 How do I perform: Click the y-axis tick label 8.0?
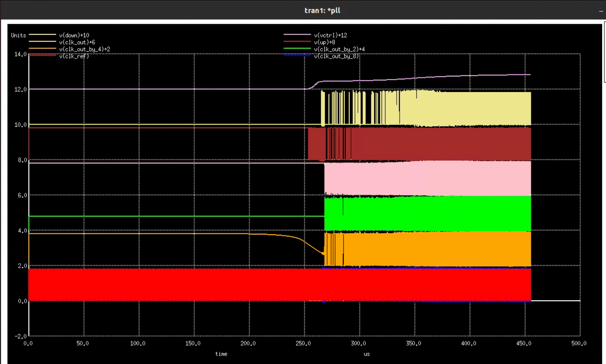[23, 160]
